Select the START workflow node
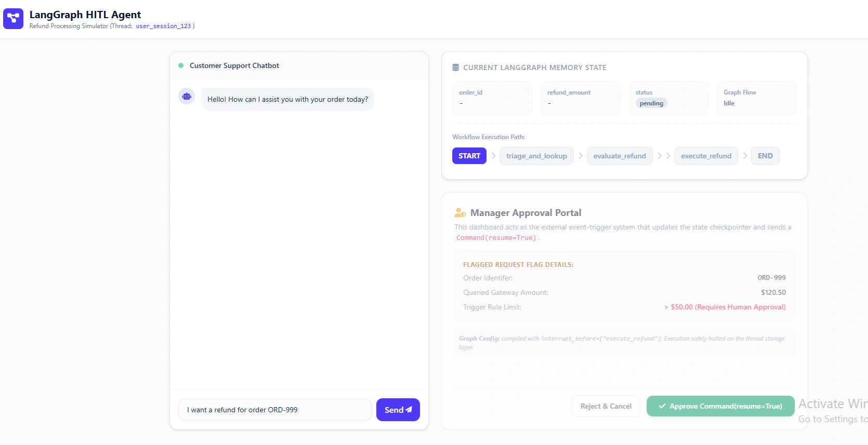The height and width of the screenshot is (445, 868). click(469, 156)
